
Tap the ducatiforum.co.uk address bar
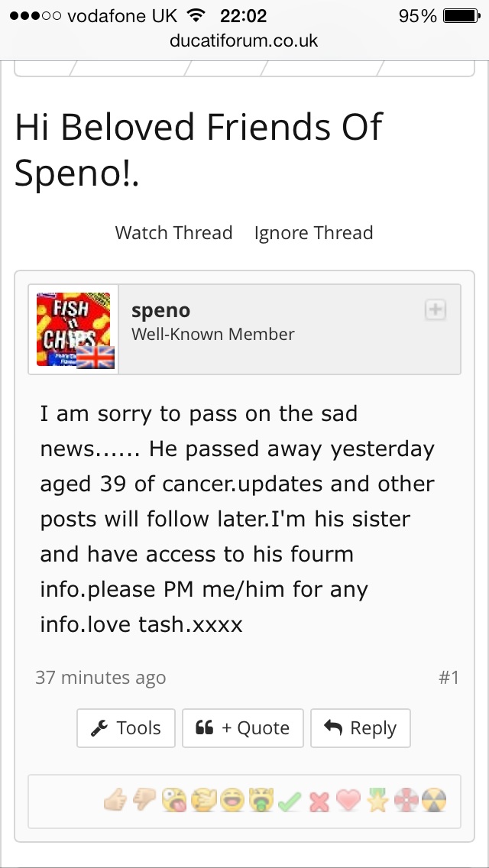244,40
